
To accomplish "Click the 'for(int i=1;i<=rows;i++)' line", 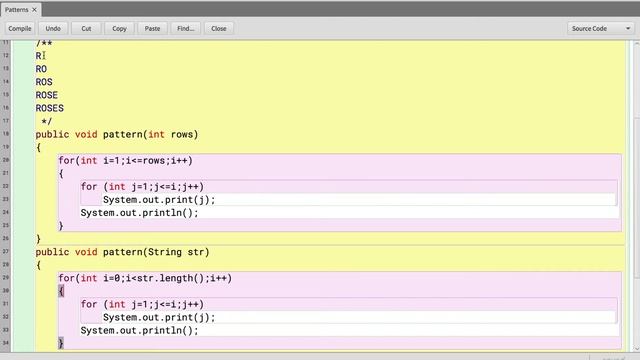I will (125, 160).
